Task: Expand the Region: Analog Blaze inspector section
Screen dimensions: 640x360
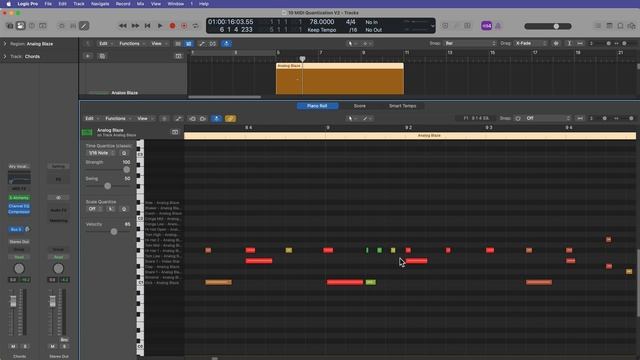Action: point(5,44)
